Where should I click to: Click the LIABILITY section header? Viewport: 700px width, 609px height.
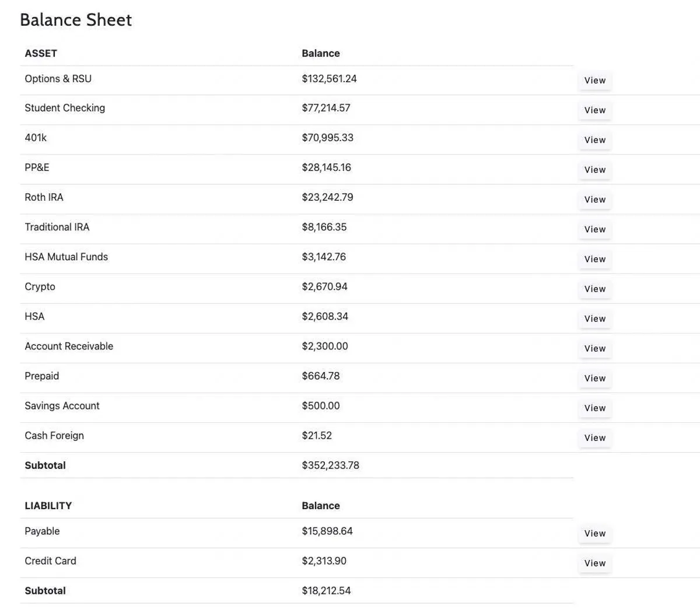point(48,506)
